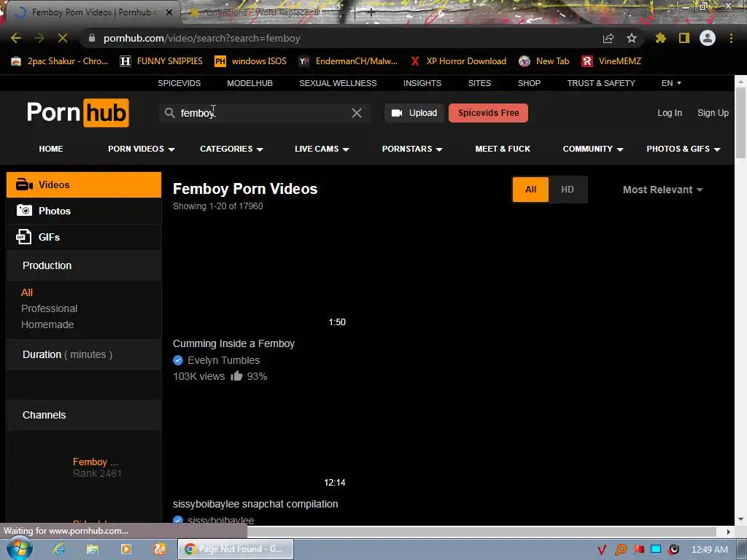Launch Internet Explorer from the taskbar
The image size is (747, 560).
tap(58, 549)
